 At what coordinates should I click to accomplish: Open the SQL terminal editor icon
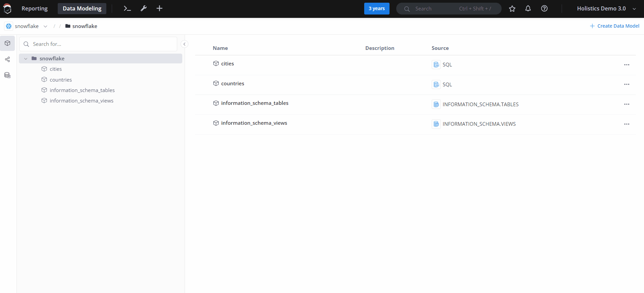point(127,8)
